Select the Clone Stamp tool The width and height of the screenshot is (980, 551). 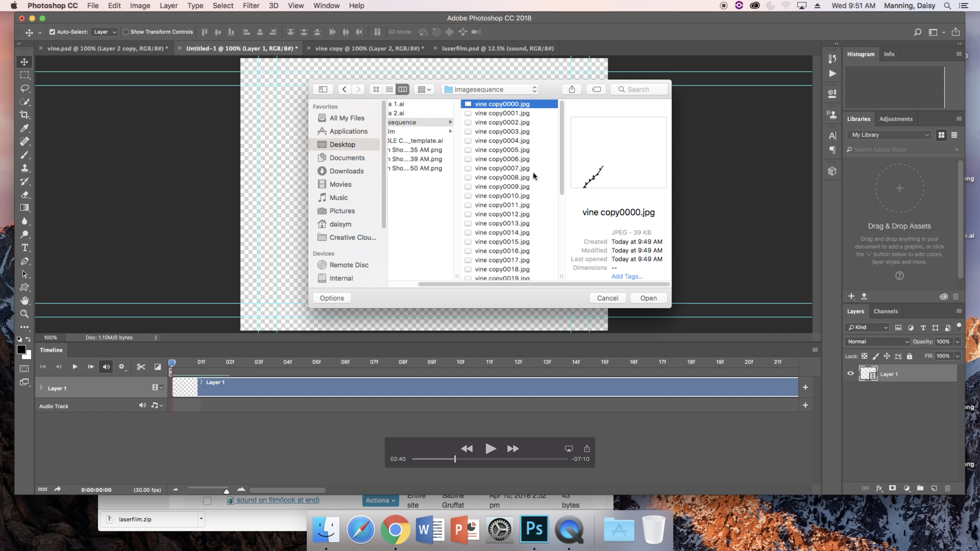coord(24,168)
